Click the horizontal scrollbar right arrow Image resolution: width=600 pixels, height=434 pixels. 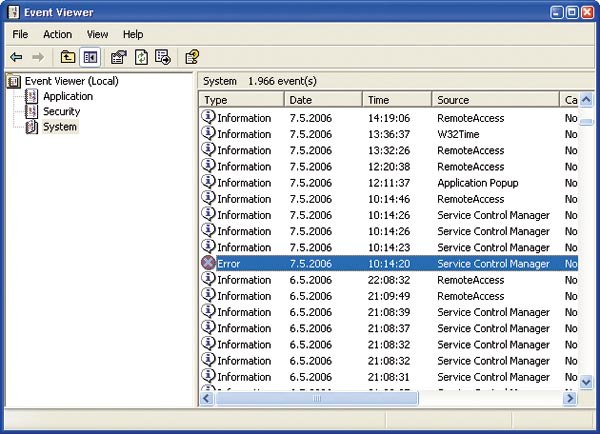point(569,398)
